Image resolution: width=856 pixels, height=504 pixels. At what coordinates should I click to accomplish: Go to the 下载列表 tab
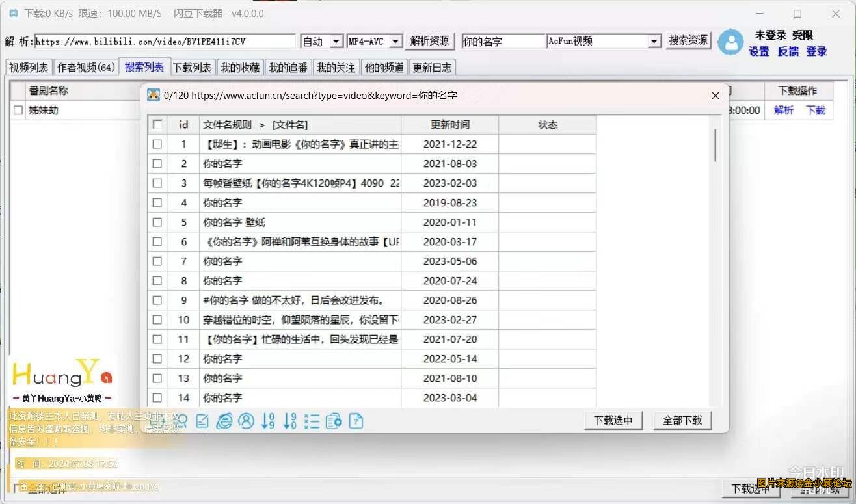[x=193, y=67]
